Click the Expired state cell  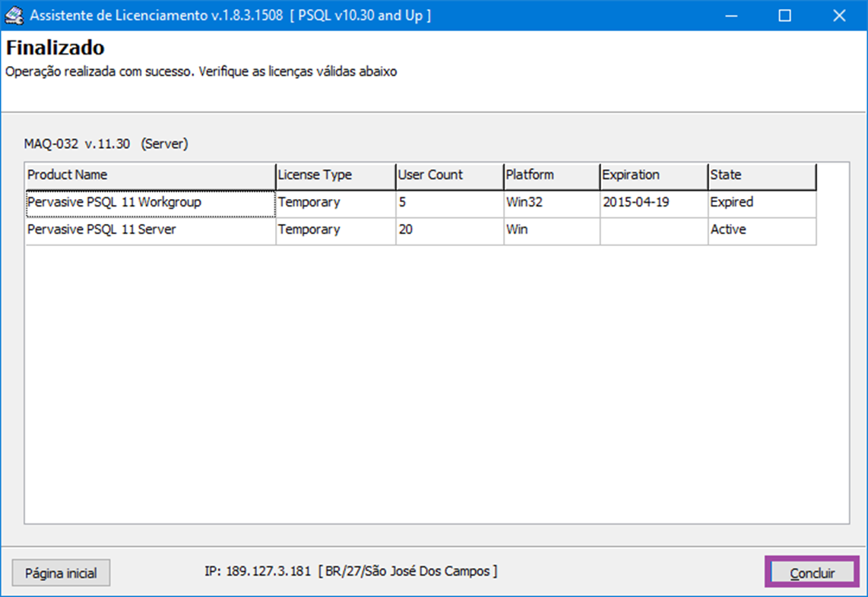762,203
